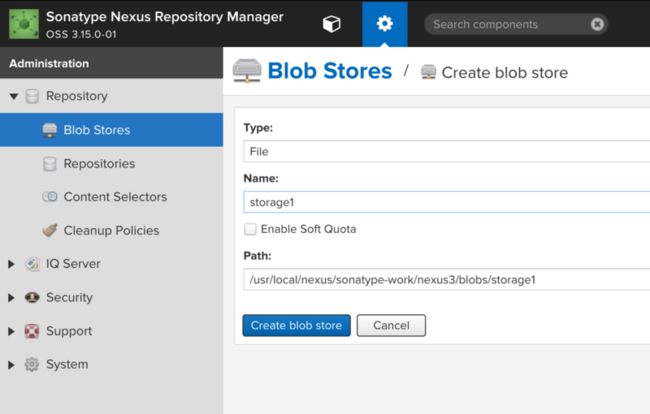The height and width of the screenshot is (414, 650).
Task: Click the Create blob store breadcrumb text
Action: (x=504, y=73)
